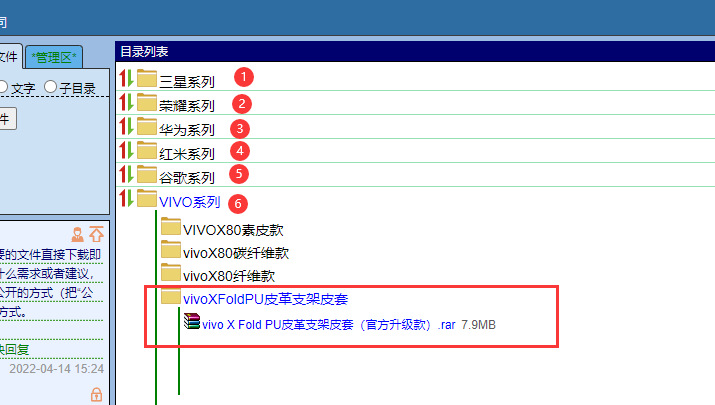Collapse the VIVO系列 folder
715x405 pixels.
189,202
